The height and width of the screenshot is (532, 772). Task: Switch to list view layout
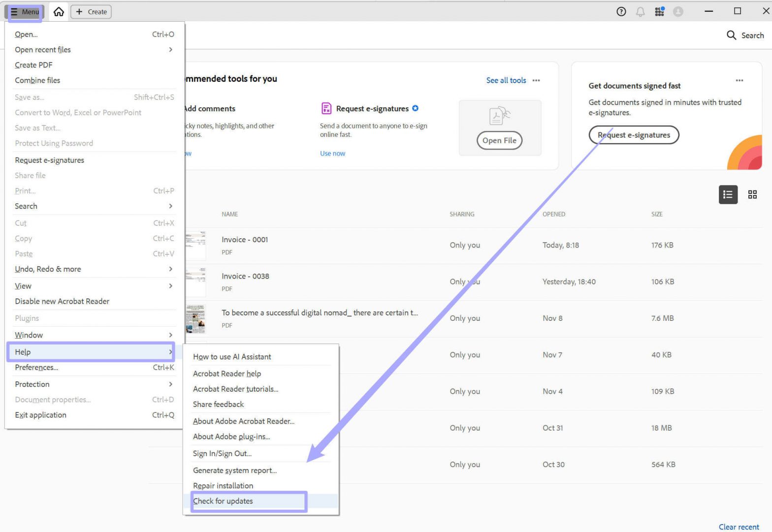point(728,194)
